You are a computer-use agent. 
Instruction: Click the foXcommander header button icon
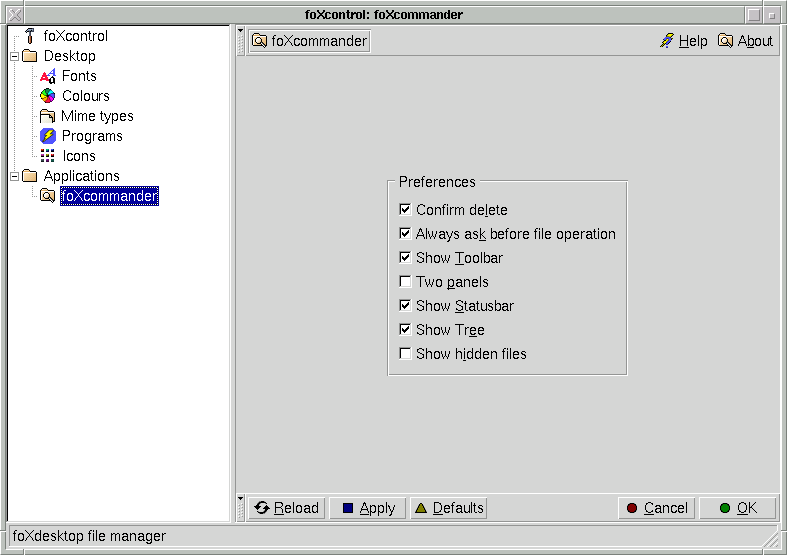(259, 41)
